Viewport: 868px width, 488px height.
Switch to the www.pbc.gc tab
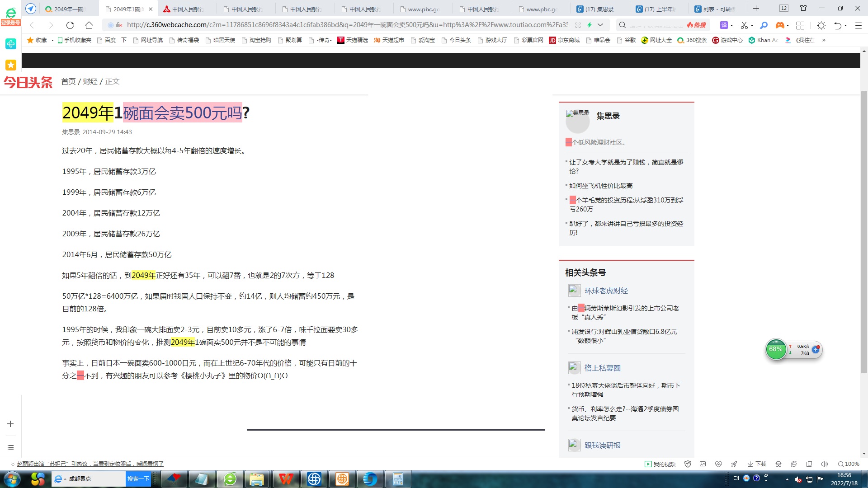[423, 9]
